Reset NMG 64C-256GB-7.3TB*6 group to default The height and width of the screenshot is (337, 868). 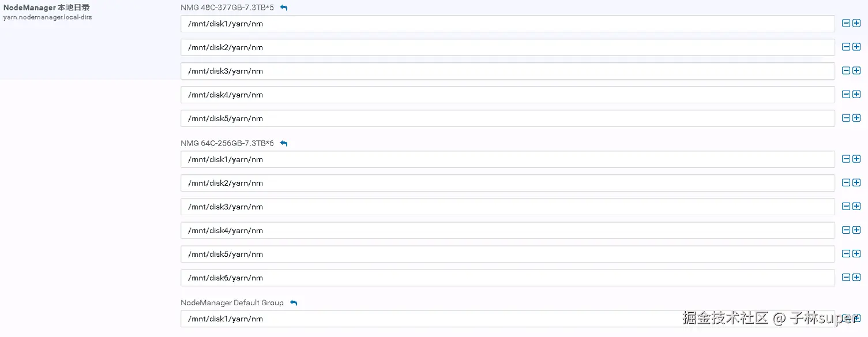(284, 143)
